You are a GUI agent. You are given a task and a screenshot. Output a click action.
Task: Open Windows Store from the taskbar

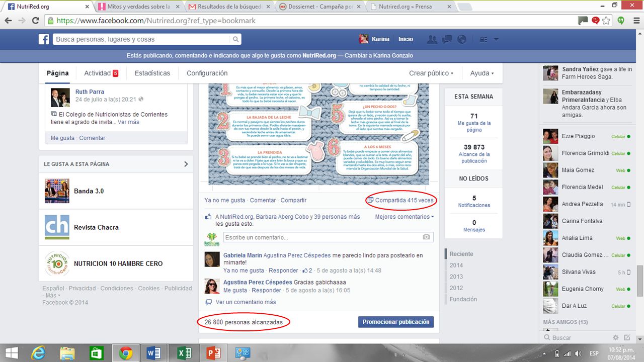coord(96,353)
